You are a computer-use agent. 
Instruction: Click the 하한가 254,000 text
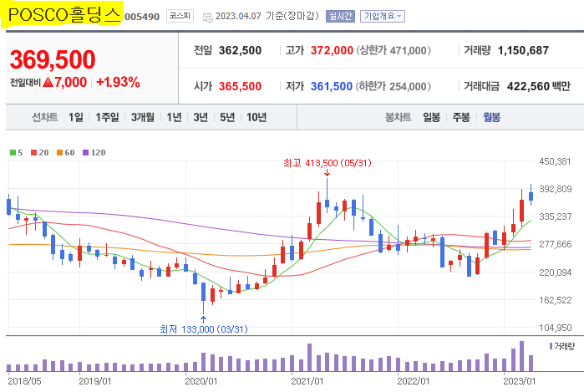[393, 86]
